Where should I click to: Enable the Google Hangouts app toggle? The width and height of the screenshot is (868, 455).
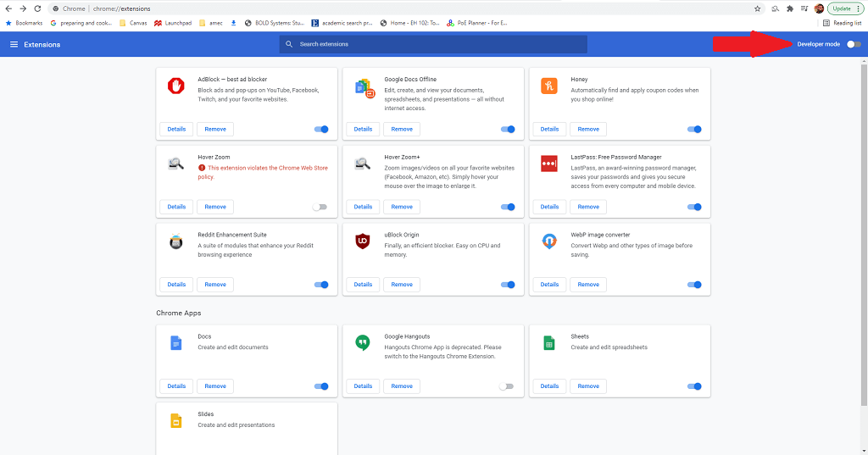point(507,386)
